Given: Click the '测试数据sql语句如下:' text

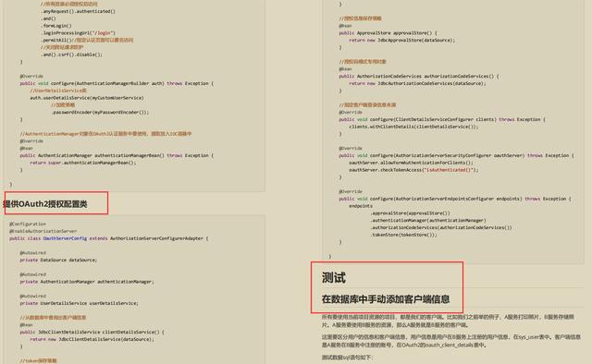Looking at the screenshot, I should coord(348,358).
